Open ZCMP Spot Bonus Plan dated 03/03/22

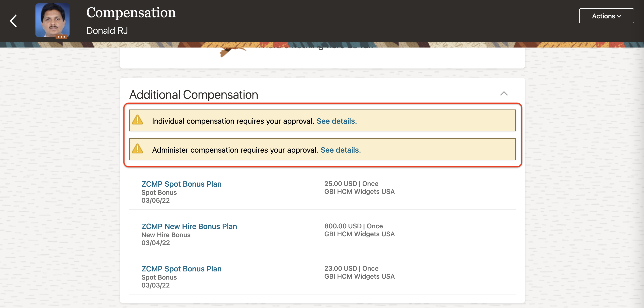click(181, 269)
